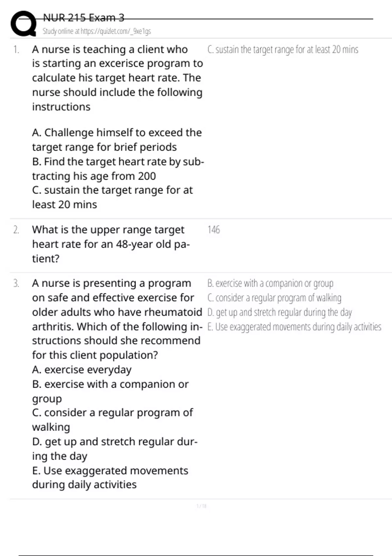Click answer 'D. get up and stretch regular'

280,312
